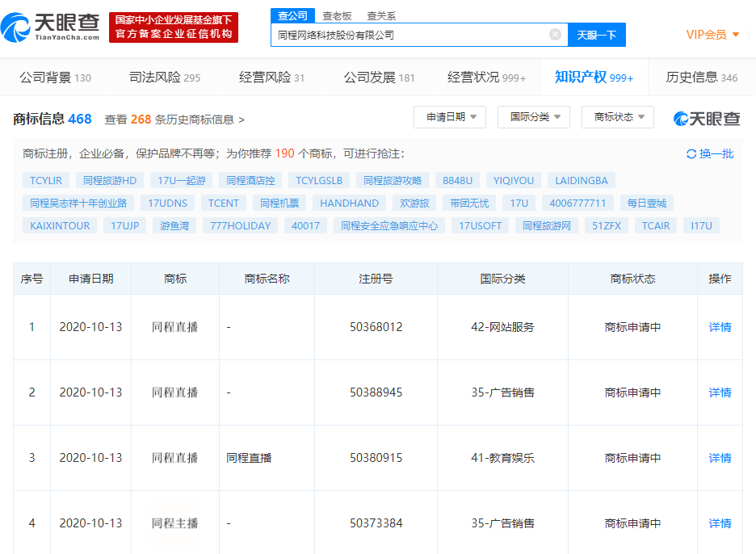Choose the 777HOLIDAY trademark tag
The height and width of the screenshot is (554, 756).
(x=241, y=226)
